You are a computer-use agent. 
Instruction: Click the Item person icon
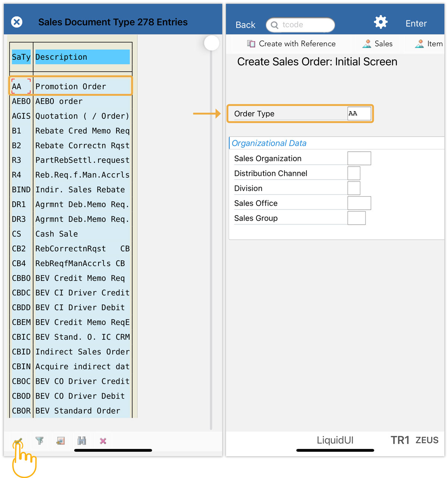point(419,44)
